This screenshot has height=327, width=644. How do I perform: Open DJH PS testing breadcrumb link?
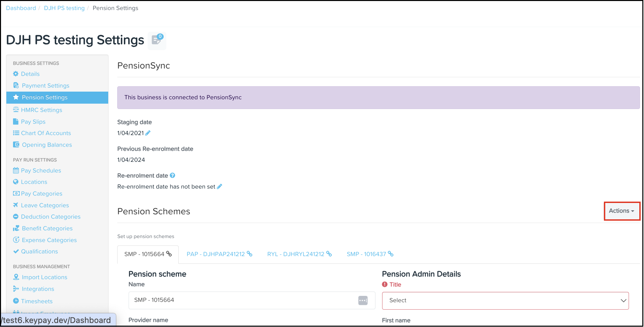tap(64, 8)
